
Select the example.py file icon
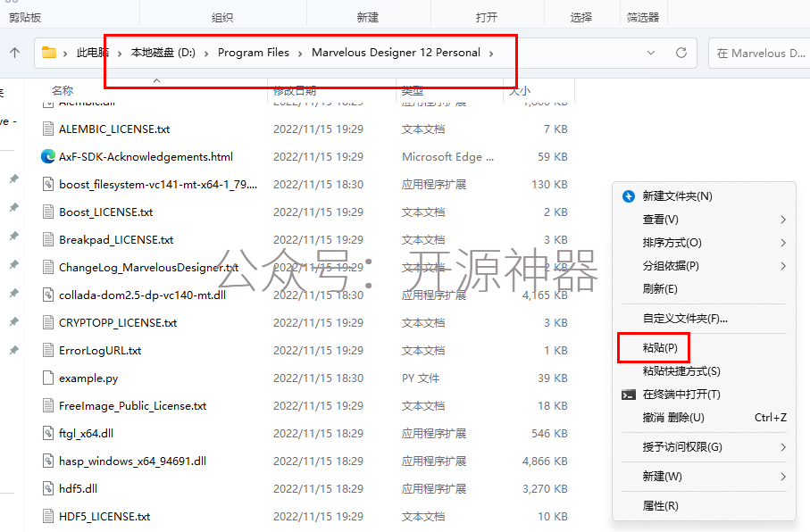[48, 378]
